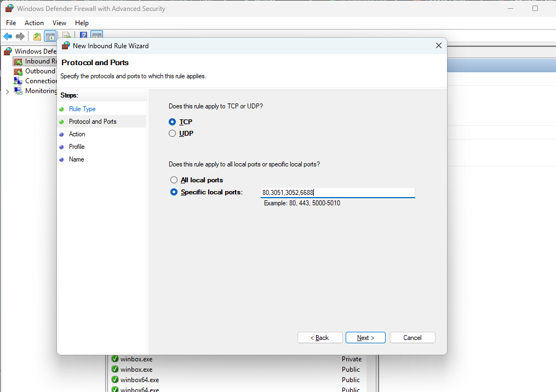Click Public cell of first winbox64.exe row
Image resolution: width=556 pixels, height=392 pixels.
pos(351,379)
